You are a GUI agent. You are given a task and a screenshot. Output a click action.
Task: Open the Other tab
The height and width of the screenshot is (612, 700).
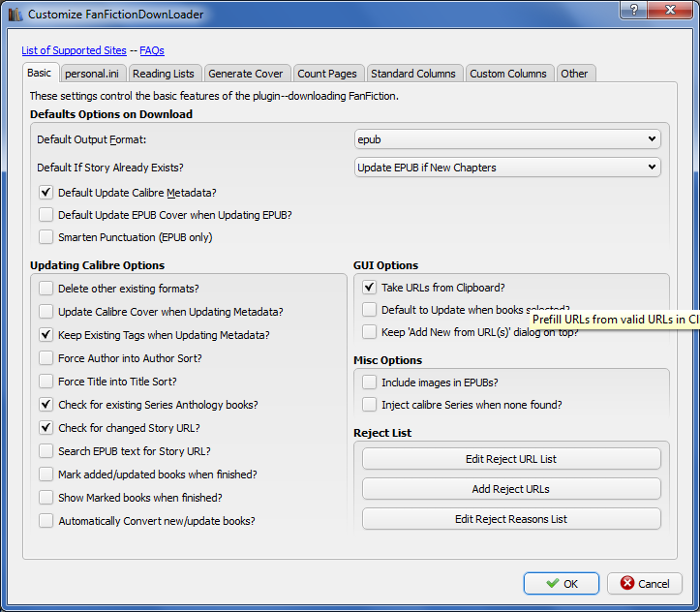tap(574, 74)
